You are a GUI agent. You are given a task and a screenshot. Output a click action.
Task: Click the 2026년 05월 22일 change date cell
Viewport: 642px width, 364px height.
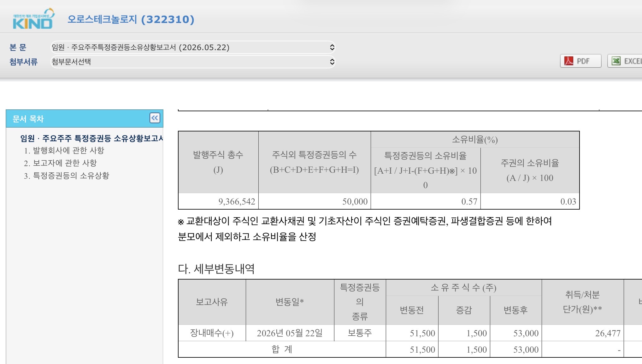[x=290, y=333]
